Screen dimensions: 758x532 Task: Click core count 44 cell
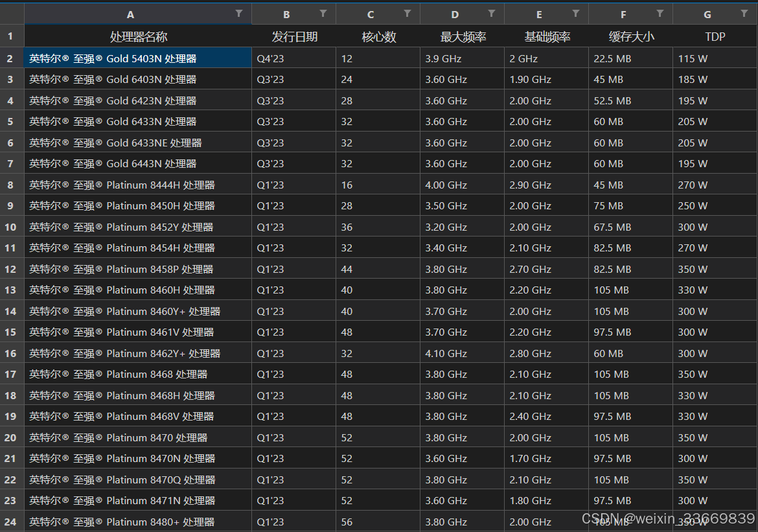[378, 269]
